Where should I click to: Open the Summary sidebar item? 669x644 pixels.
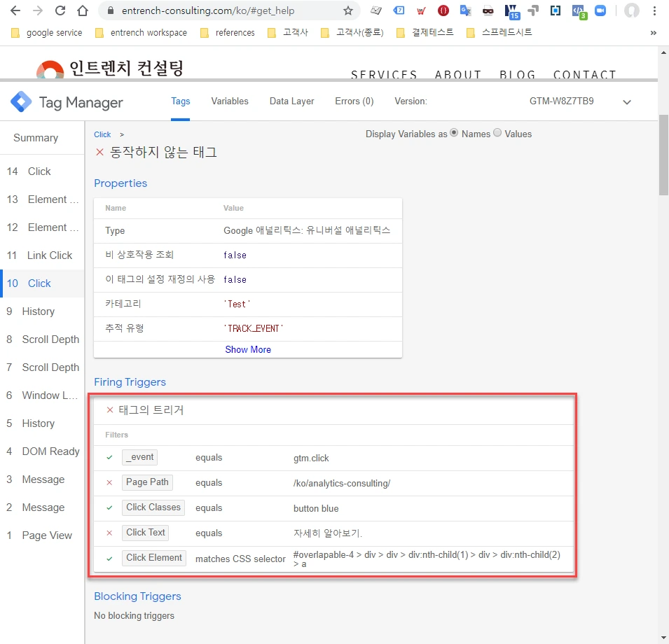pos(36,138)
